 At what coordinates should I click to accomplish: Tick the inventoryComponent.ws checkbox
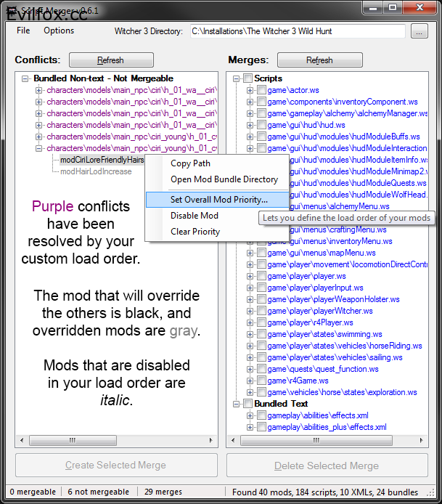point(261,101)
